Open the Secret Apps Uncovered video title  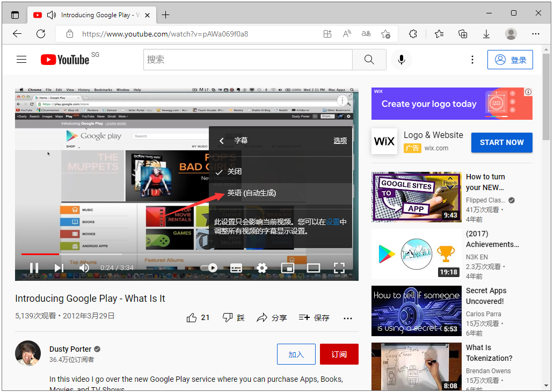click(x=486, y=296)
